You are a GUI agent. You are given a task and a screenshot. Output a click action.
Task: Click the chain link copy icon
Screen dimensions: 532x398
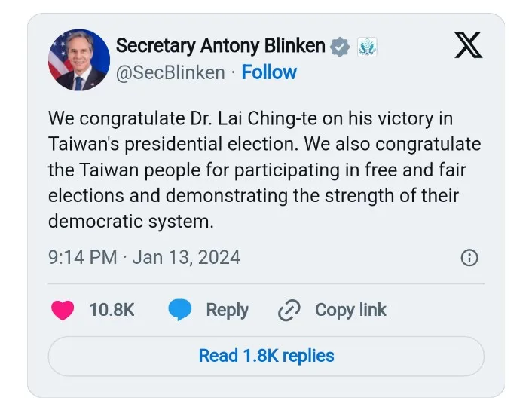pos(289,310)
